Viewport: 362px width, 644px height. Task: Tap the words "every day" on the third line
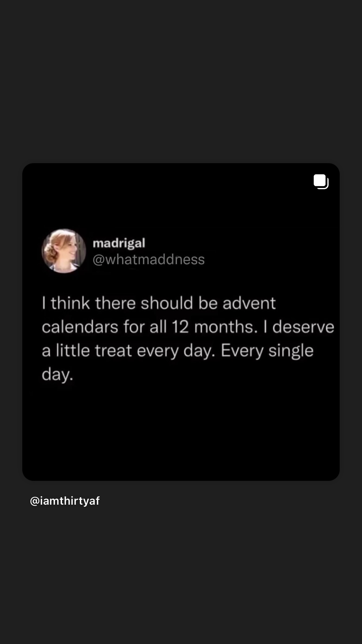175,351
